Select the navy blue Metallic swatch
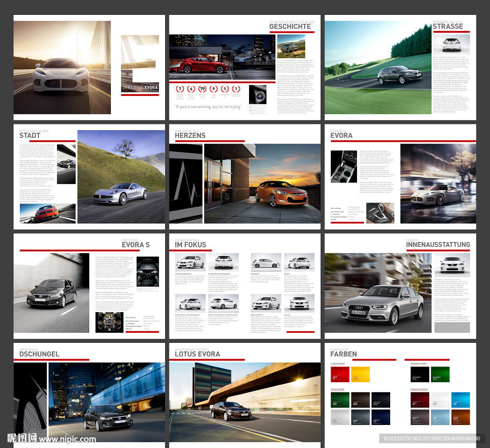This screenshot has width=490, height=448. 381,417
